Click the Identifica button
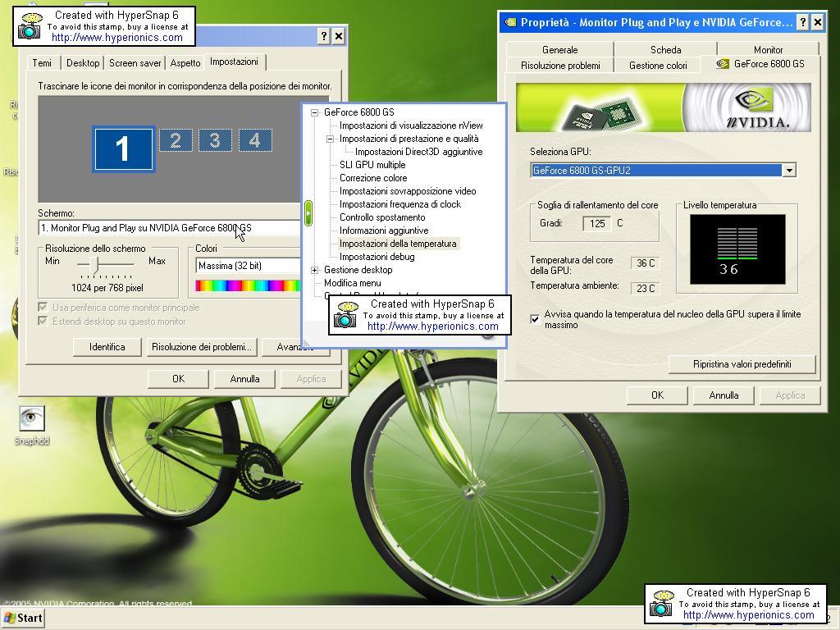The height and width of the screenshot is (630, 840). (x=107, y=347)
